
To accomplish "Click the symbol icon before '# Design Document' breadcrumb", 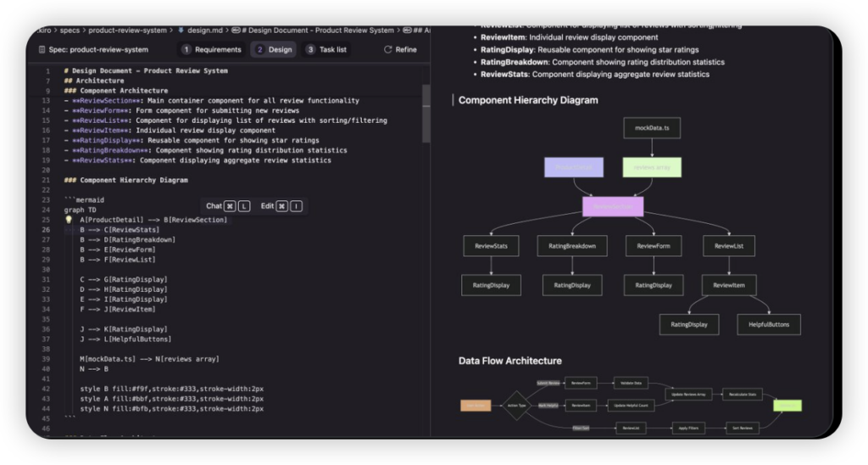I will point(236,31).
